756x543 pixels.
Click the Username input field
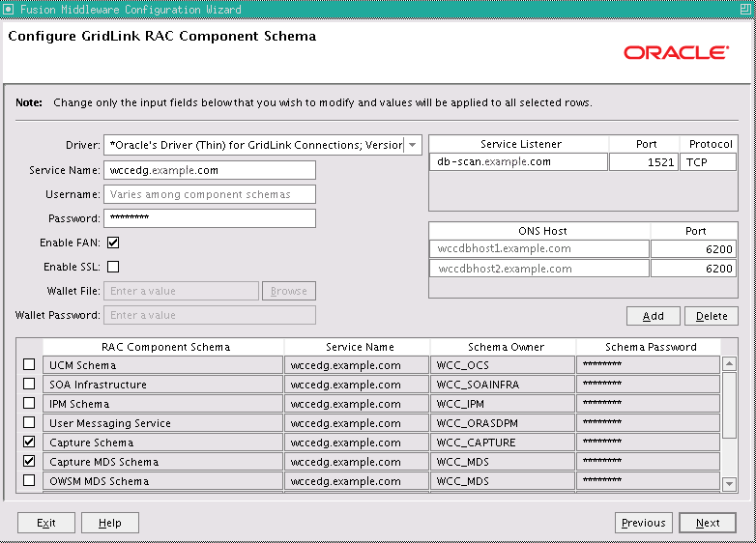click(x=210, y=194)
